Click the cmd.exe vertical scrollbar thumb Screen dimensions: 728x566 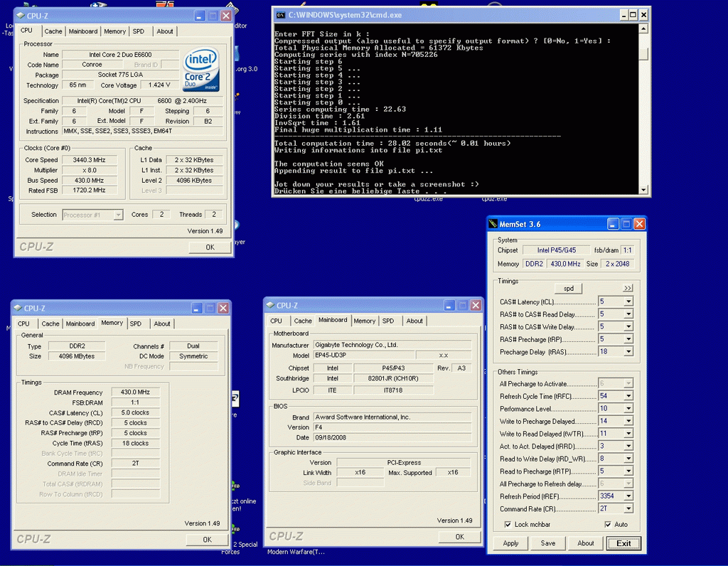(x=643, y=53)
